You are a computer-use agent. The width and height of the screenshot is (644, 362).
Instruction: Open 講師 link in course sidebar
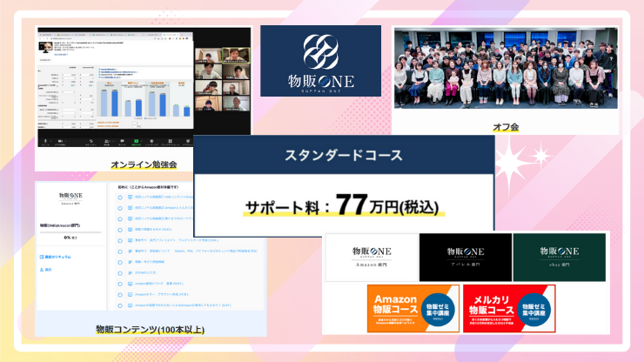coord(45,270)
